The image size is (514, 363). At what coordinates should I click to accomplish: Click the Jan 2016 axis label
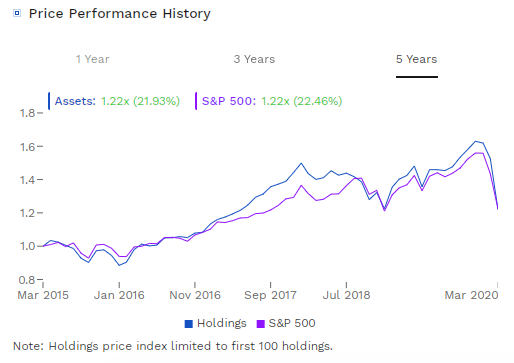[119, 295]
